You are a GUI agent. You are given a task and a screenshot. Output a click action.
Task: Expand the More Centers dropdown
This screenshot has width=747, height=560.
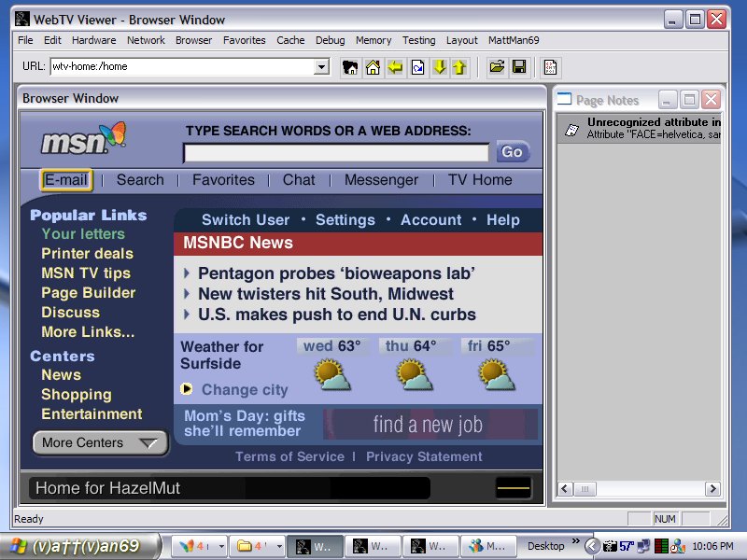[100, 442]
